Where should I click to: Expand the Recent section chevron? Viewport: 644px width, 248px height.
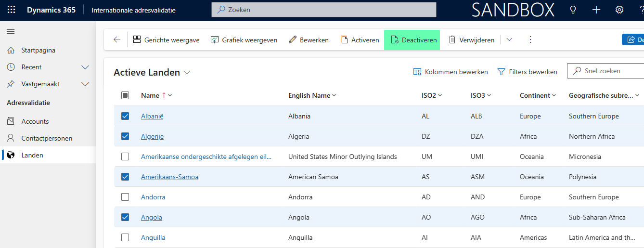85,67
